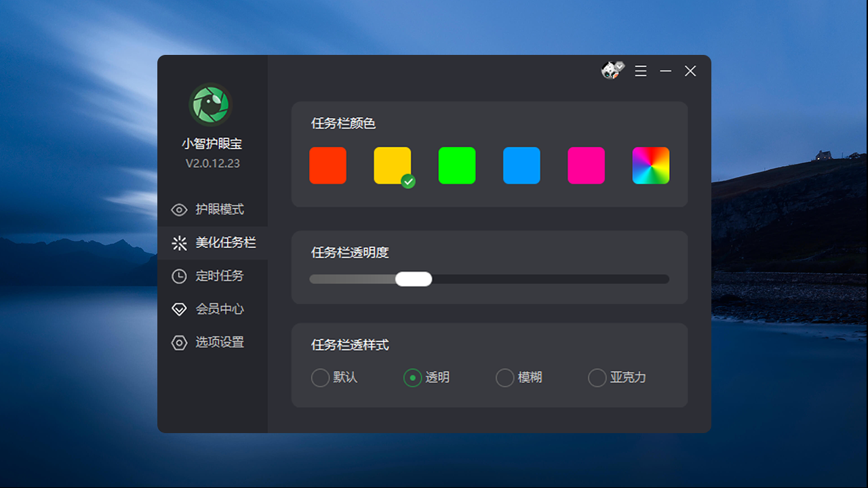Select the red taskbar color
This screenshot has height=488, width=868.
(x=328, y=165)
